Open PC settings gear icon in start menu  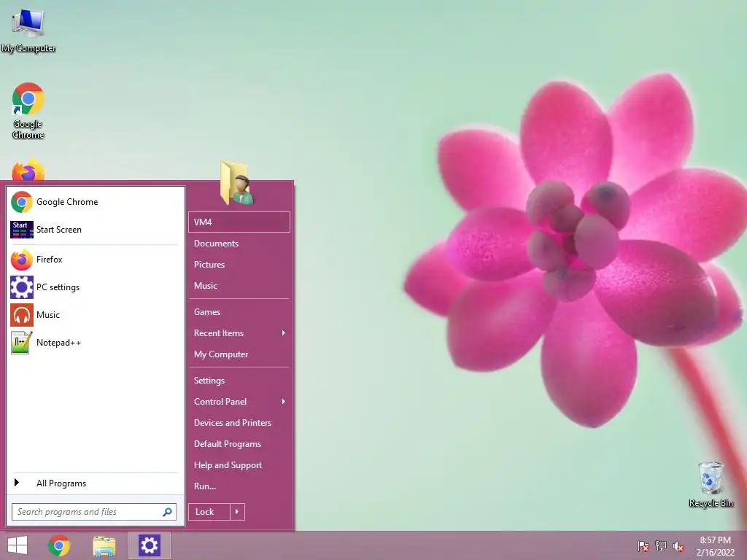pos(22,287)
